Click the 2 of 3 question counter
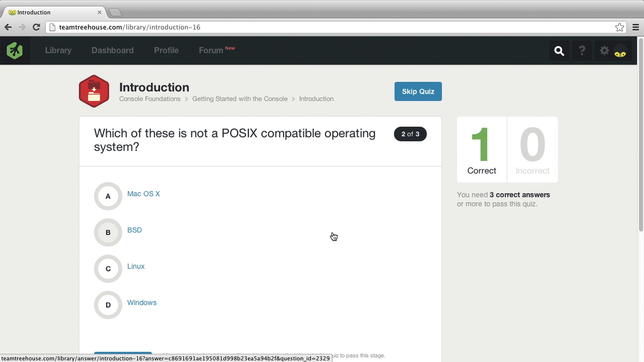 click(410, 134)
